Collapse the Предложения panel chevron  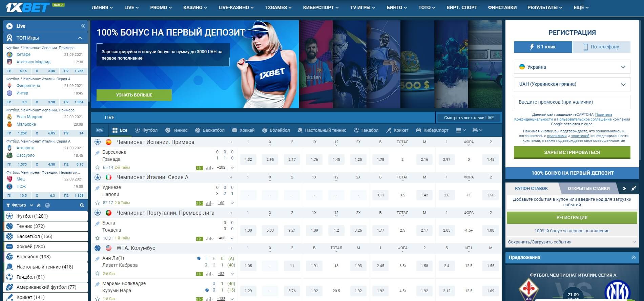[633, 257]
